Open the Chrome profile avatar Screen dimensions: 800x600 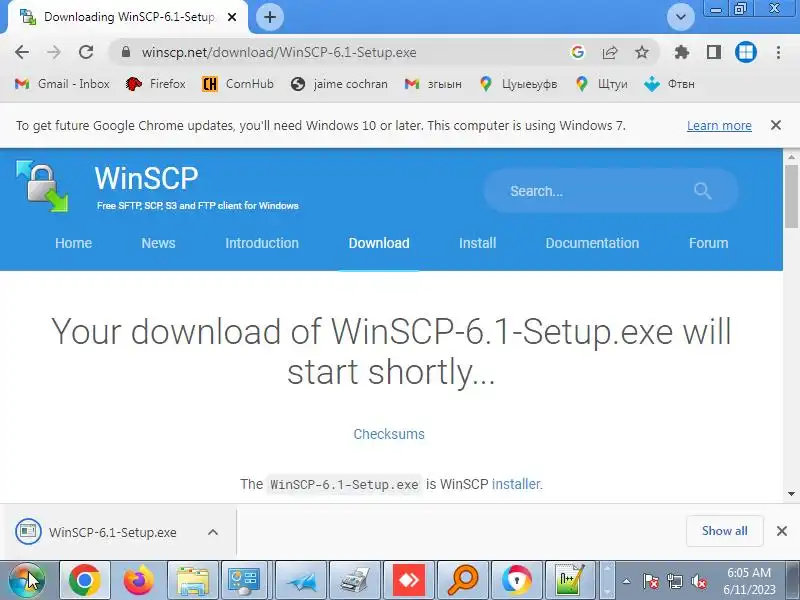(x=746, y=52)
